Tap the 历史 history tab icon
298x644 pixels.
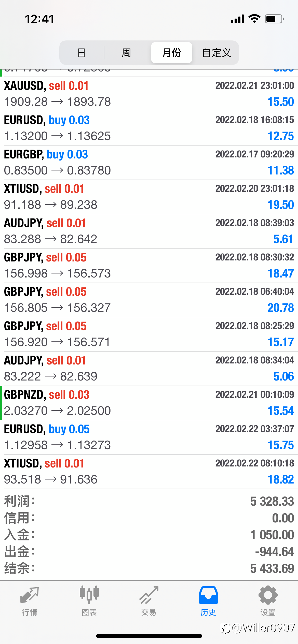208,595
